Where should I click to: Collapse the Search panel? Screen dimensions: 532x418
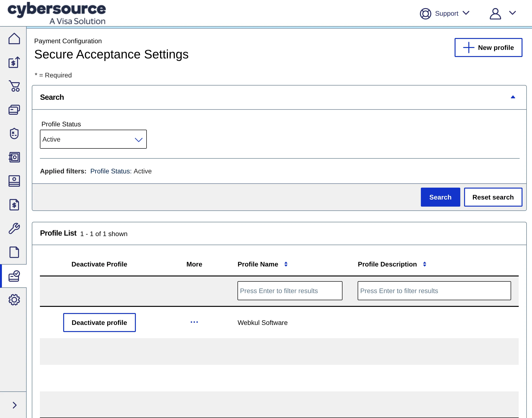[513, 97]
